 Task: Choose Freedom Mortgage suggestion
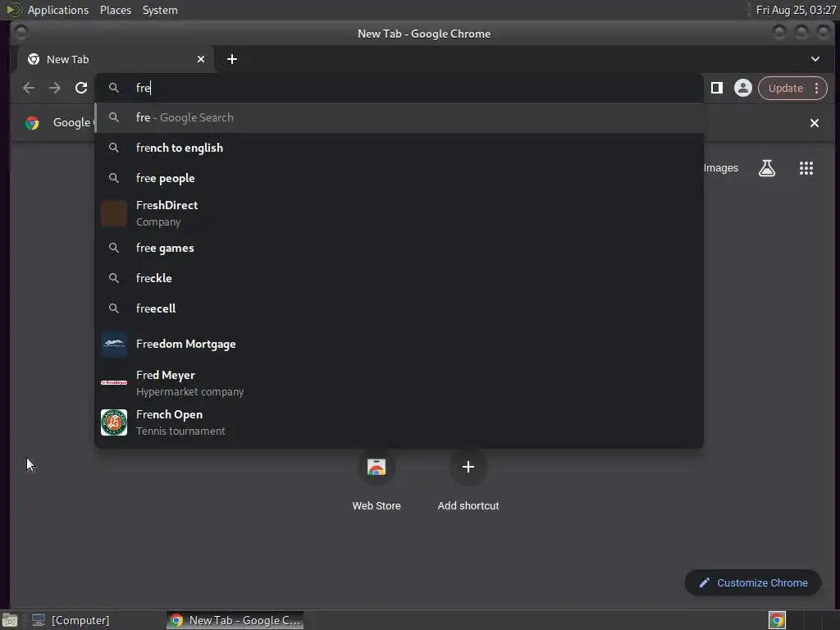tap(399, 344)
